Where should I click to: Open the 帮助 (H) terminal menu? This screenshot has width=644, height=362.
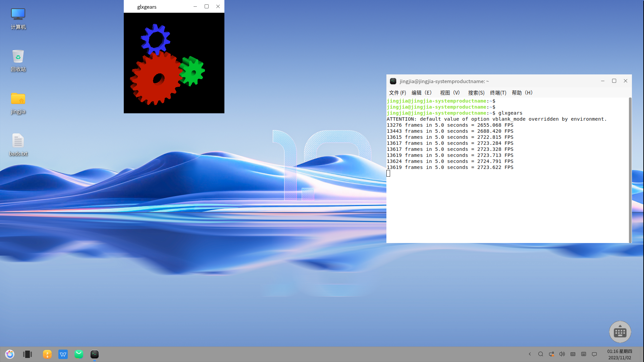522,93
